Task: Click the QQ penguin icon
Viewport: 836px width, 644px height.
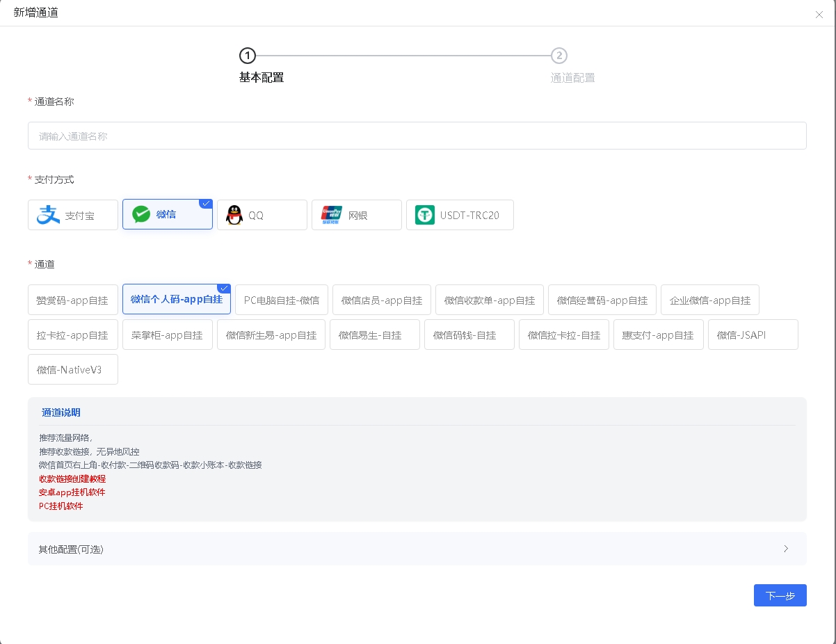Action: [x=234, y=216]
